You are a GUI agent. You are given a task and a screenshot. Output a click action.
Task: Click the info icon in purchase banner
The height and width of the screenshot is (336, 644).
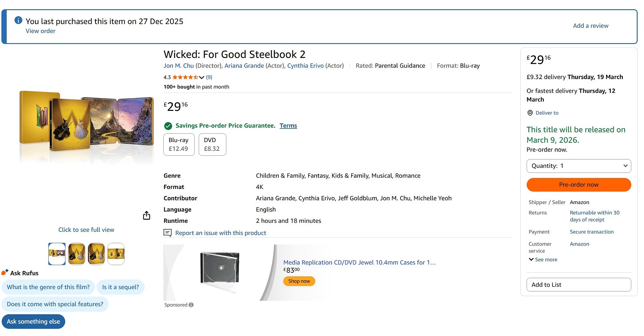(x=18, y=20)
